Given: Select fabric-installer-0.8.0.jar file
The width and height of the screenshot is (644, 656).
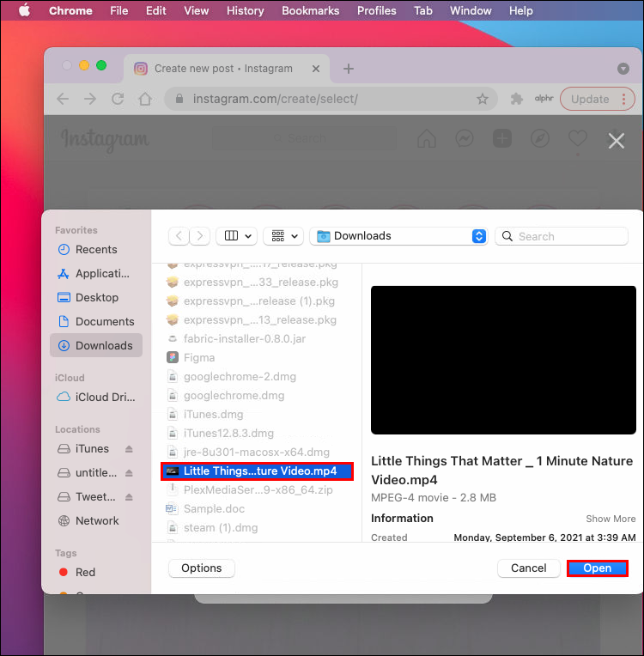Looking at the screenshot, I should click(257, 339).
